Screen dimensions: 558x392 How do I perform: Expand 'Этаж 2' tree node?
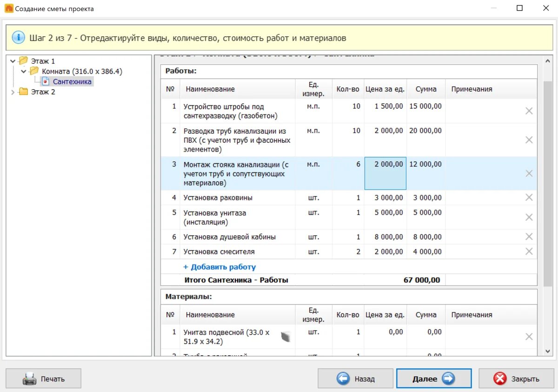(x=13, y=92)
